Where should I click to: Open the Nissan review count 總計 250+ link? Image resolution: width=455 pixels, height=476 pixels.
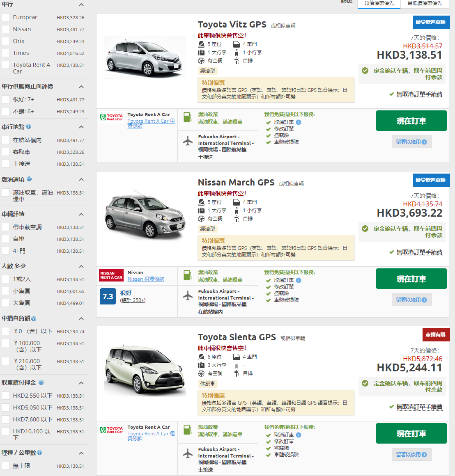point(133,300)
